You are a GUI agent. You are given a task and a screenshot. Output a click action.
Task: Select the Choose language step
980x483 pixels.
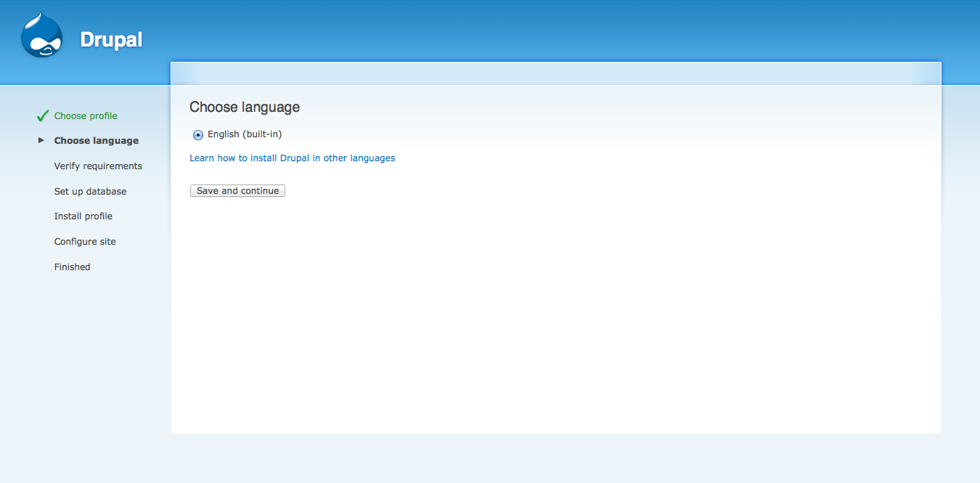(x=96, y=140)
